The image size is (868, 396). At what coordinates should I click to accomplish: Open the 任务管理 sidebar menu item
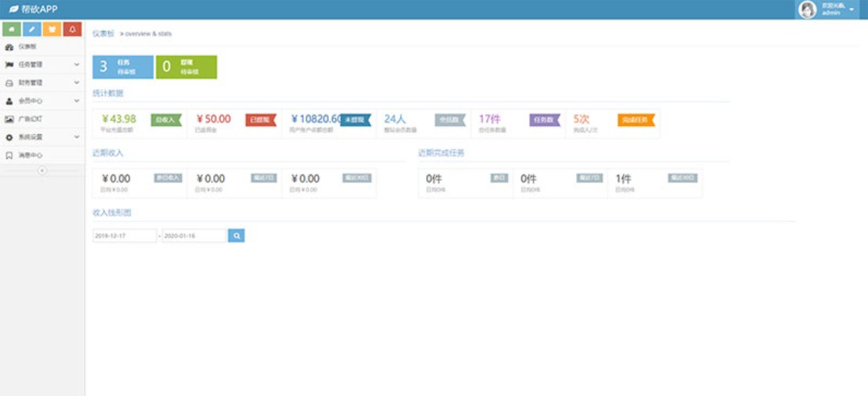(42, 64)
